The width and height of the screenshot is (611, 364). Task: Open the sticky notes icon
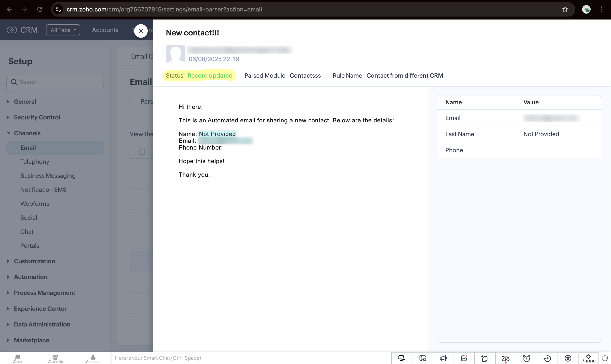pos(485,358)
